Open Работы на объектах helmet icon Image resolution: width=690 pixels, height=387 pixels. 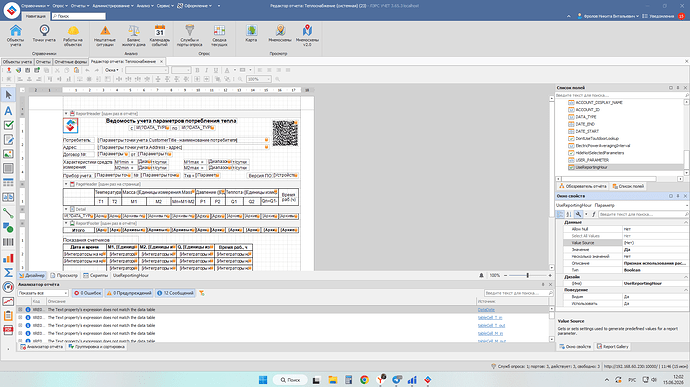[73, 36]
